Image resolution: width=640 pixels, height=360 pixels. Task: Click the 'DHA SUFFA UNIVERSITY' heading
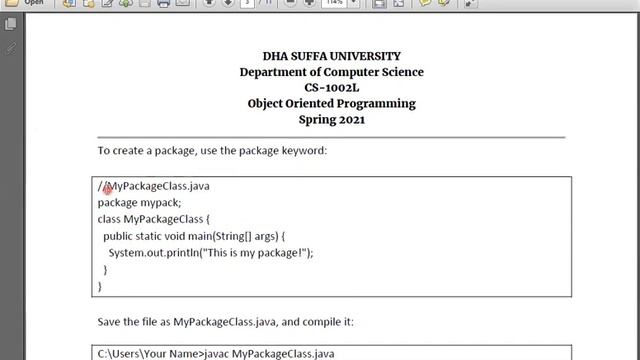tap(331, 56)
